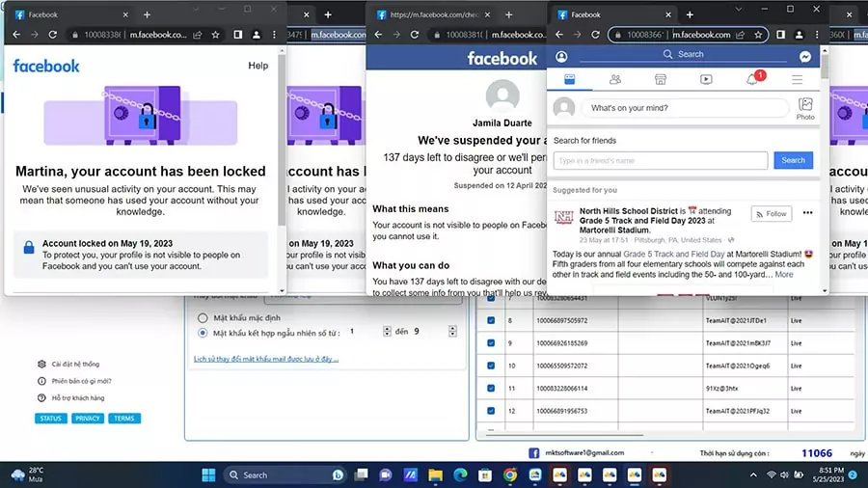The image size is (868, 488).
Task: Go back in Jamila Duarte suspended window
Action: click(x=378, y=35)
